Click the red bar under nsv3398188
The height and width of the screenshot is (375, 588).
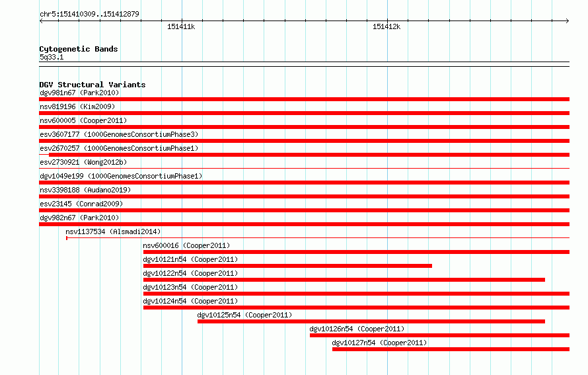click(x=304, y=196)
